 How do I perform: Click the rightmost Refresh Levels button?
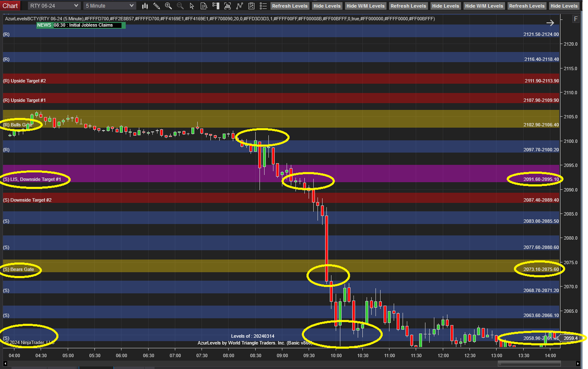[x=526, y=6]
